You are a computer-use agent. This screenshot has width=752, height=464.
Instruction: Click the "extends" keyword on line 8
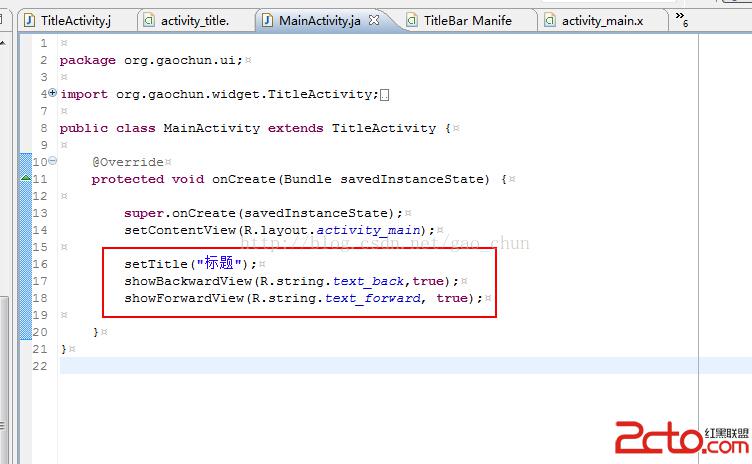pyautogui.click(x=295, y=129)
